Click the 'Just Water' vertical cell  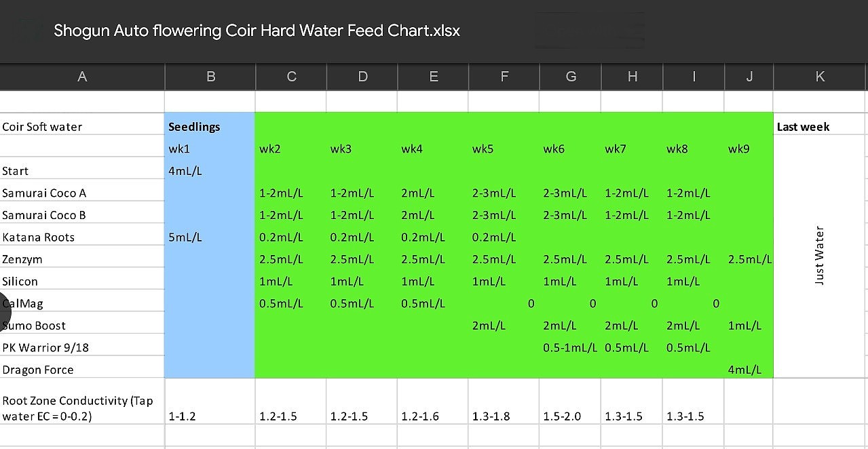pyautogui.click(x=820, y=256)
